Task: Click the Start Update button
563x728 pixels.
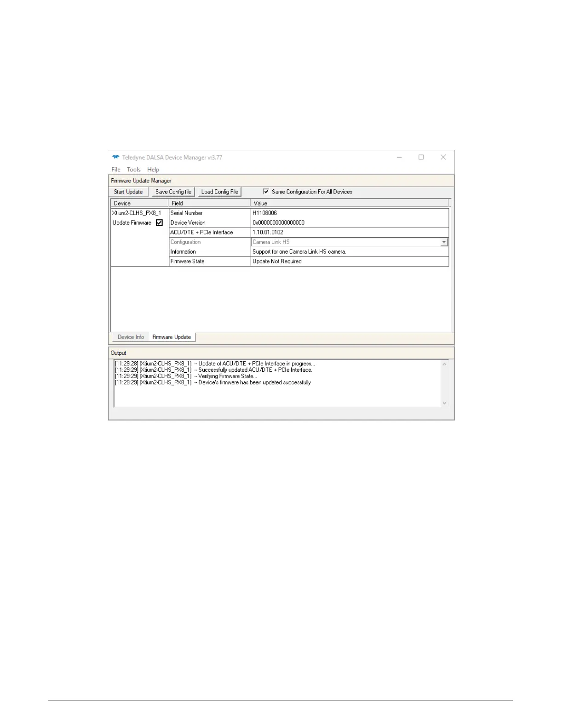Action: (128, 192)
